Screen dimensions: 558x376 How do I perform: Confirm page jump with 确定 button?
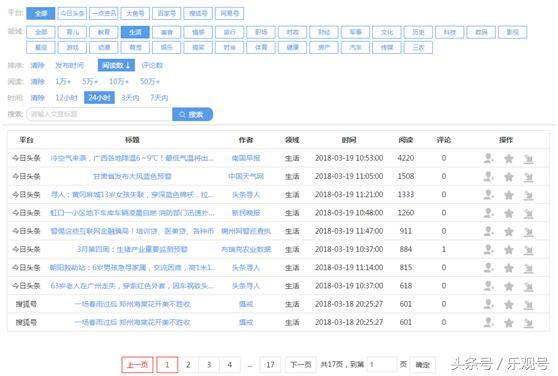423,365
